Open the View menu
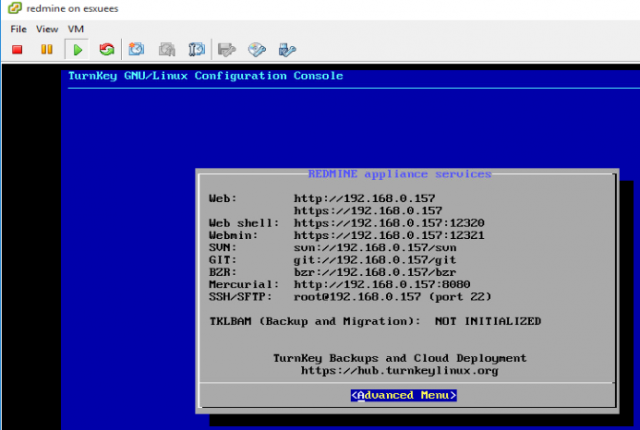This screenshot has height=430, width=640. pos(47,29)
